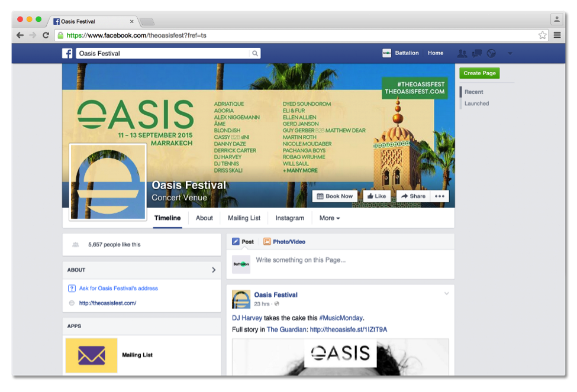Open the About tab
This screenshot has height=392, width=577.
[204, 218]
